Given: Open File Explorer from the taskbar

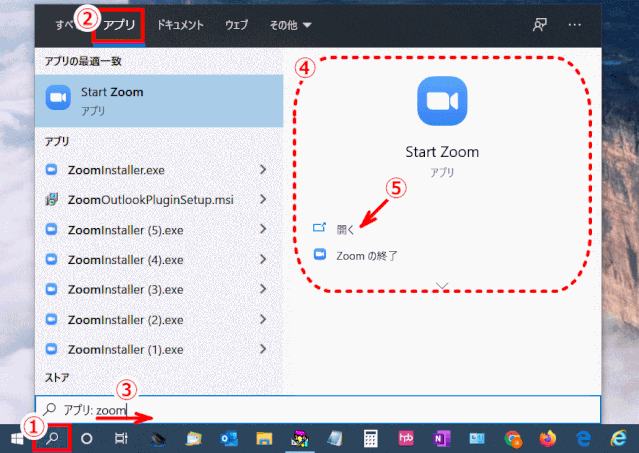Looking at the screenshot, I should pos(264,439).
